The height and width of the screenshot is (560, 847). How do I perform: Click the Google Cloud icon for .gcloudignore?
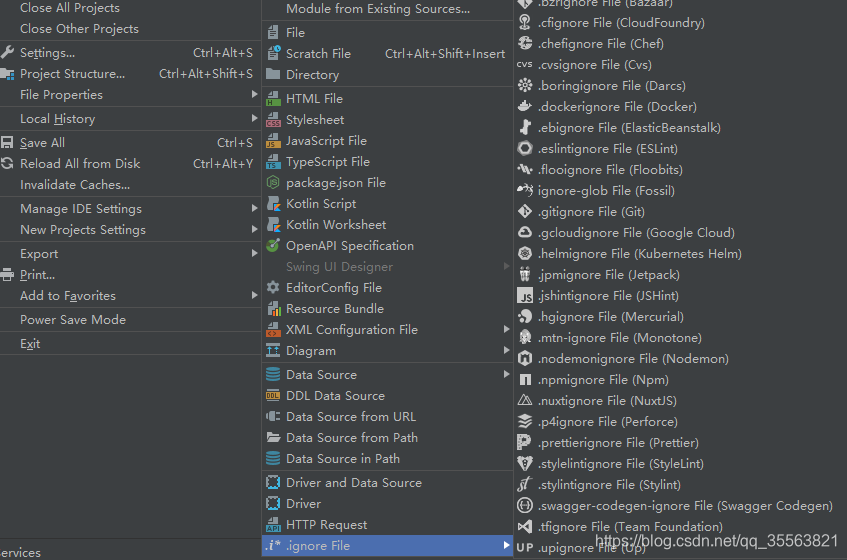point(525,233)
